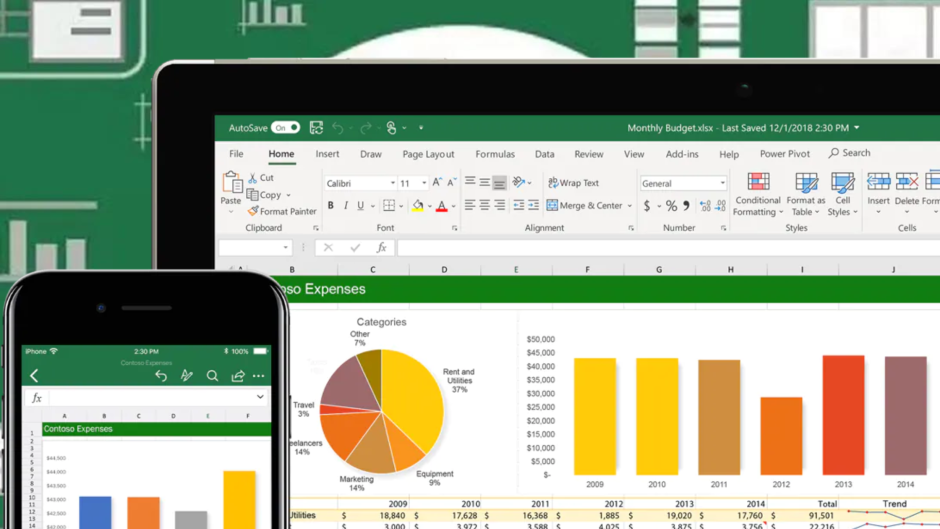Click Insert in the Cells group
Screen dimensions: 940x529
(878, 194)
